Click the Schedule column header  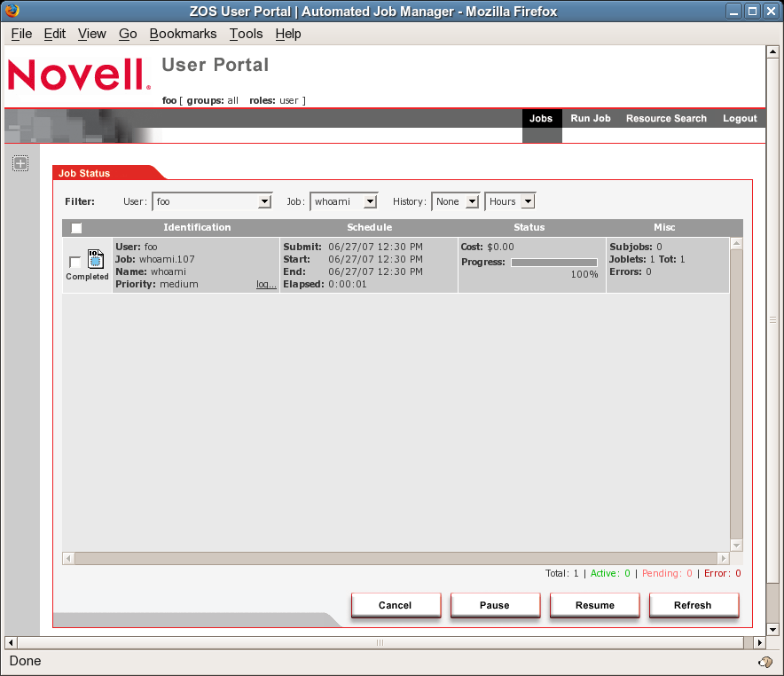[370, 227]
